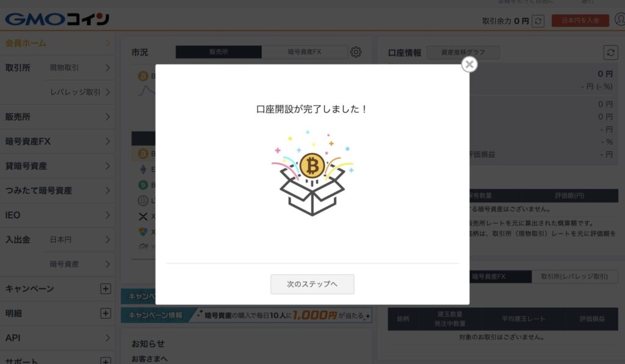Open 会員ホーム in the sidebar
Screen dimensions: 625x364
click(57, 43)
